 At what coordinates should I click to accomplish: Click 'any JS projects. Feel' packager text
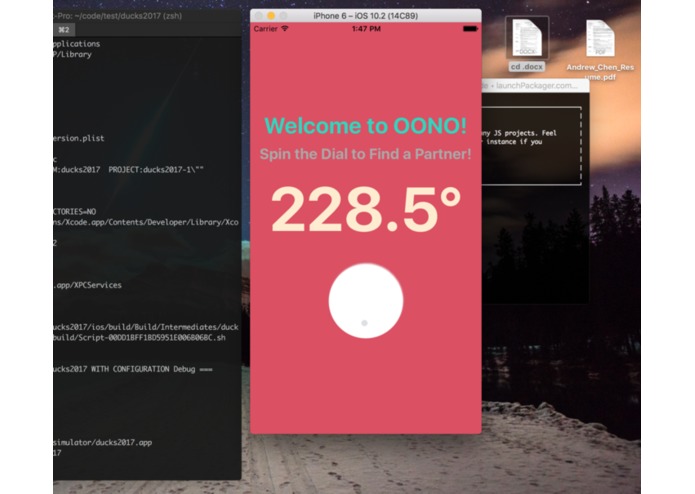[519, 133]
